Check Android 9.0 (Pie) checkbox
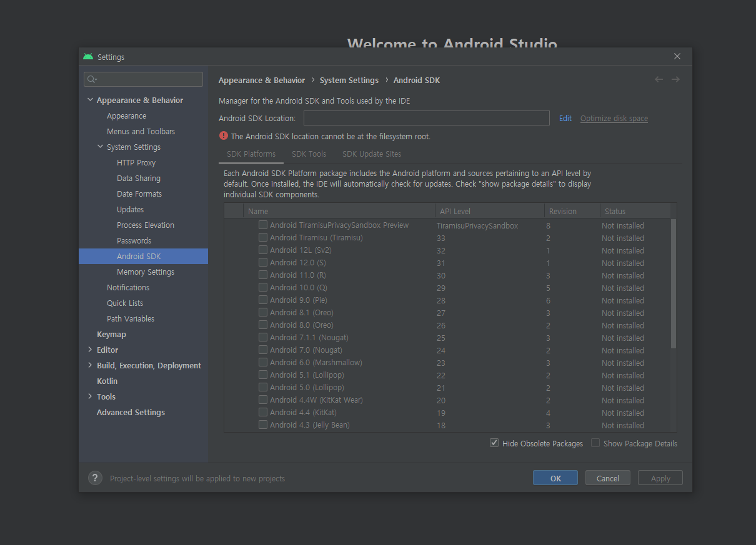Viewport: 756px width, 545px height. coord(263,300)
